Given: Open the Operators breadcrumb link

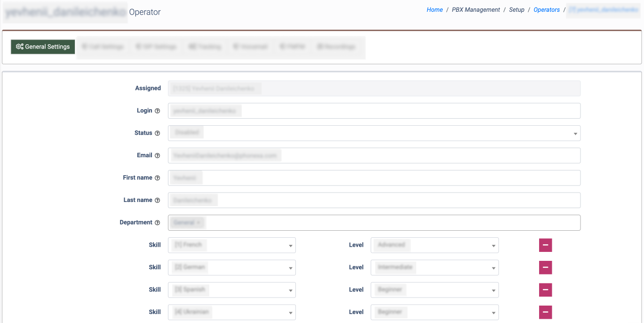Looking at the screenshot, I should pyautogui.click(x=546, y=10).
